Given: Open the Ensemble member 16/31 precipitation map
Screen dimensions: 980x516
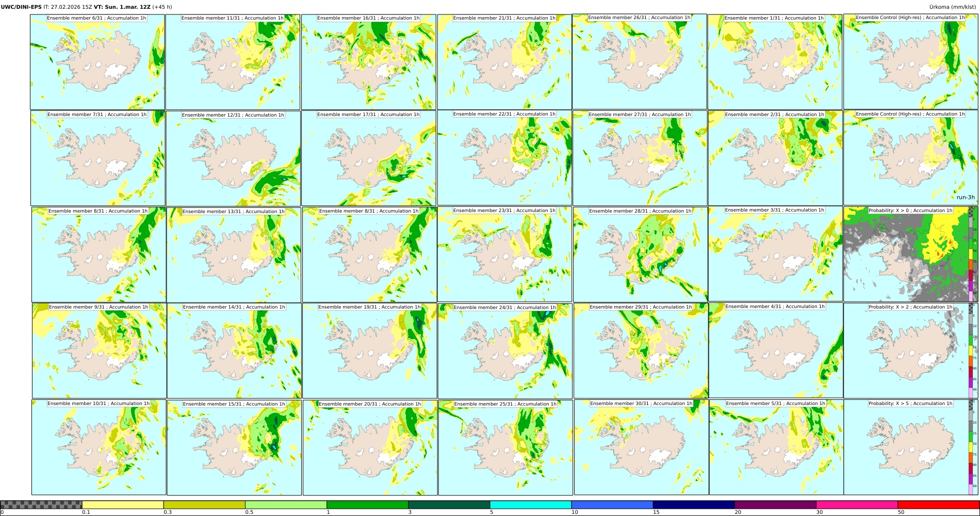Looking at the screenshot, I should 369,62.
